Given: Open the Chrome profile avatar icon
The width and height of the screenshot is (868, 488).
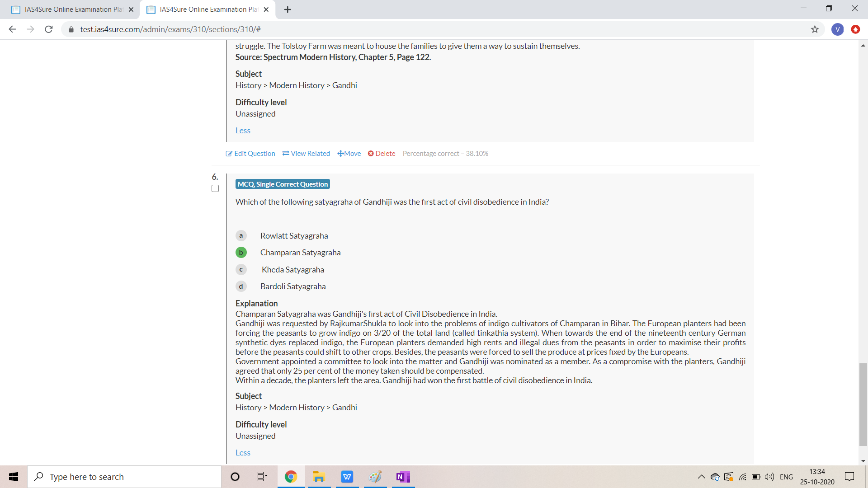Looking at the screenshot, I should [837, 29].
